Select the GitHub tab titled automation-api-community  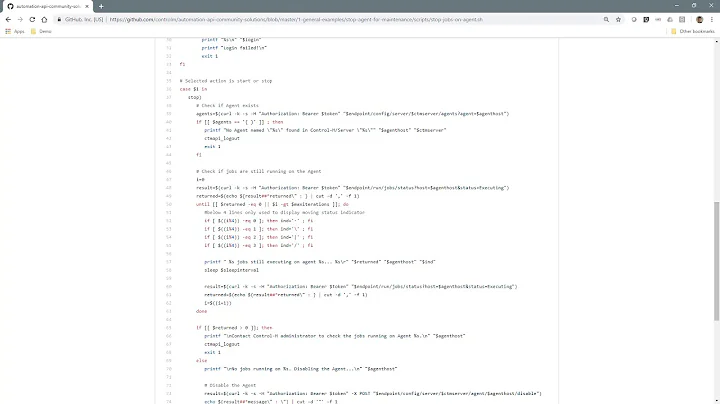tap(48, 6)
